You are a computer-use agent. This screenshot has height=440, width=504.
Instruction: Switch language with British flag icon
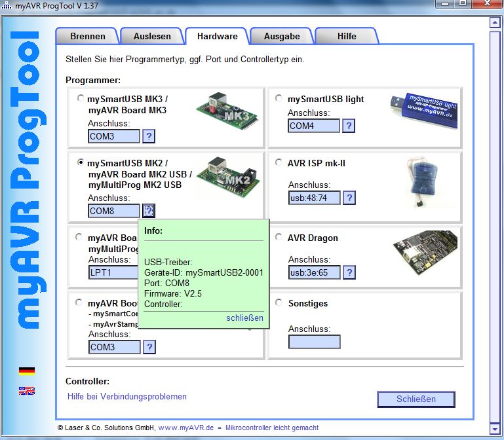point(27,390)
